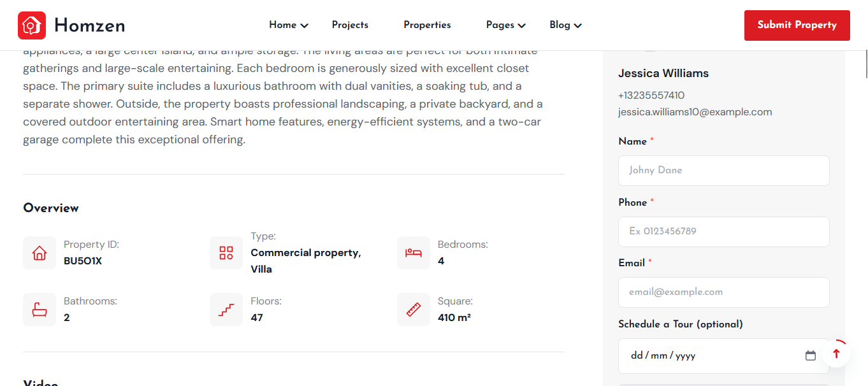Click the agent name Jessica Williams

[x=663, y=73]
